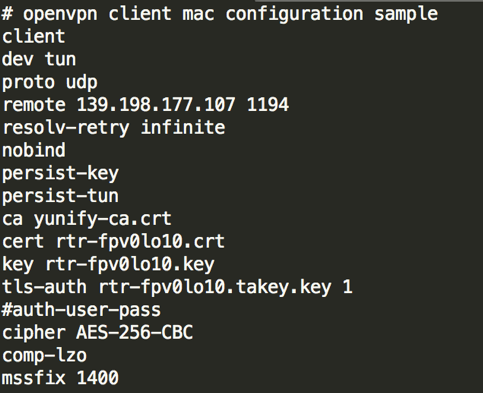The image size is (483, 393).
Task: Click the 'comp-lzo' line
Action: [44, 356]
